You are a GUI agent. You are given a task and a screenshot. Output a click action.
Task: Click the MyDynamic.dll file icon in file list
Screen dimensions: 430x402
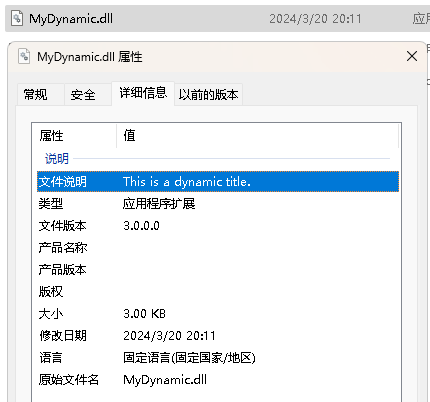17,18
